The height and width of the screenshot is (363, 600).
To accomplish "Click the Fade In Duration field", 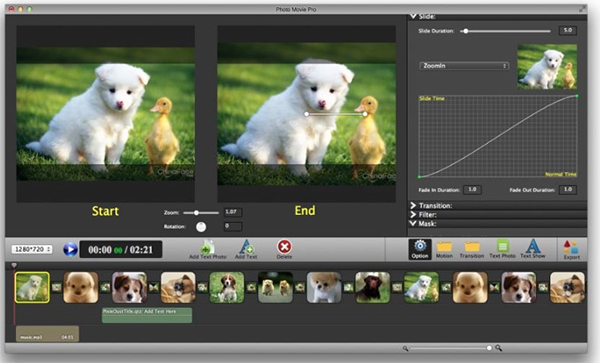I will pyautogui.click(x=473, y=190).
